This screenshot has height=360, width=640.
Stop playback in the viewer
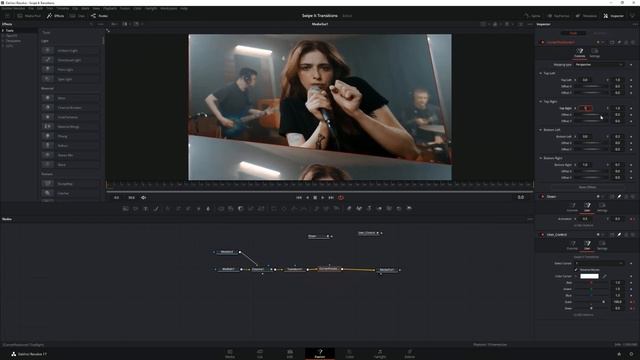click(x=315, y=198)
